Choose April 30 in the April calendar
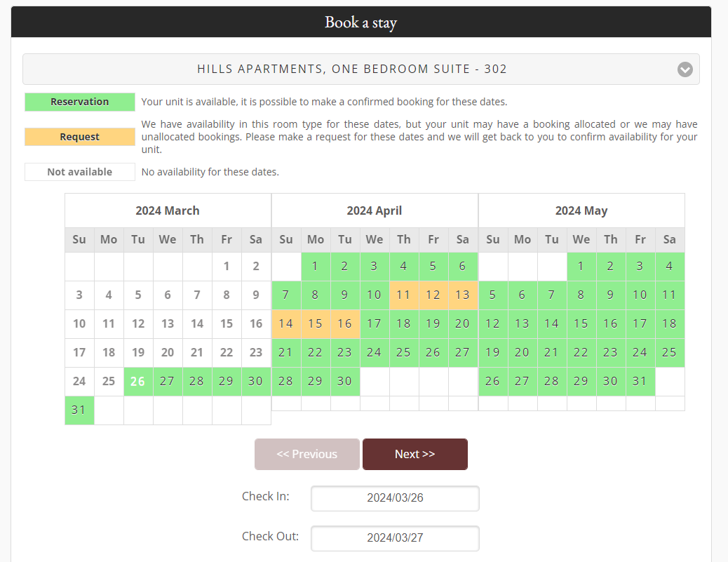Screen dimensions: 728x562 (x=344, y=382)
